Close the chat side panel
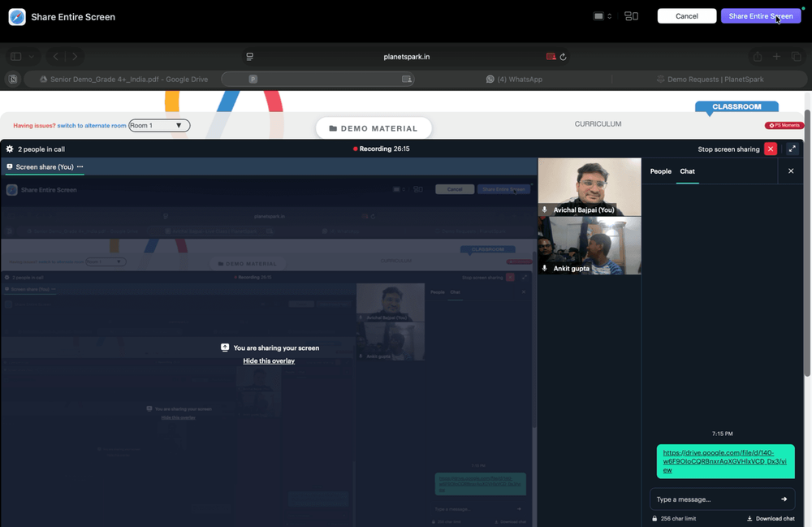Screen dimensions: 812x527 point(791,171)
